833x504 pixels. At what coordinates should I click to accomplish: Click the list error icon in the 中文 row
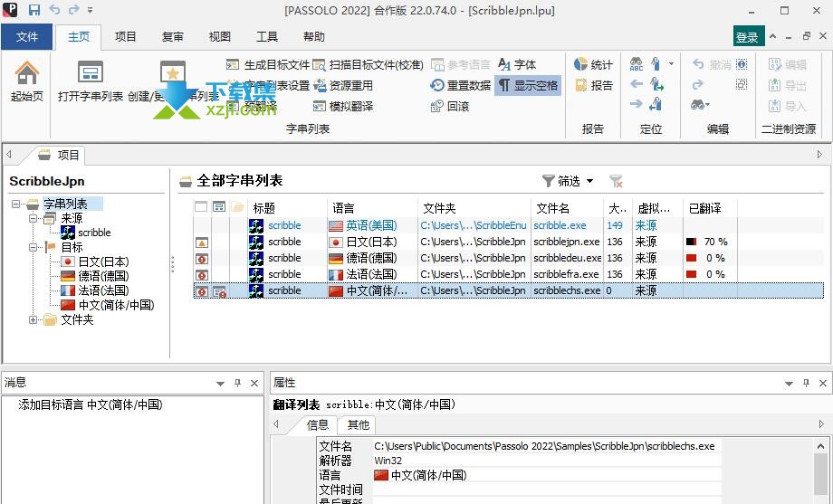click(219, 291)
